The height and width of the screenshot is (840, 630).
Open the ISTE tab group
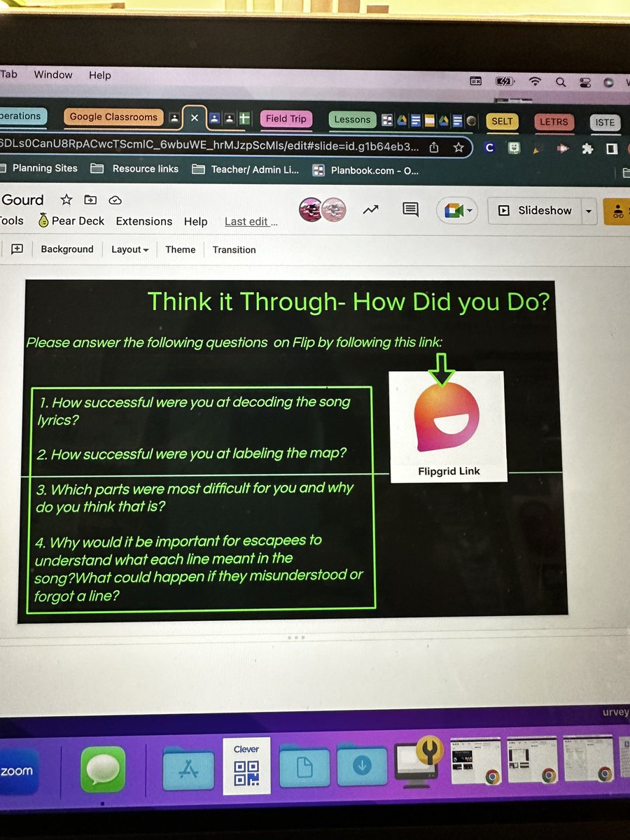(x=605, y=122)
